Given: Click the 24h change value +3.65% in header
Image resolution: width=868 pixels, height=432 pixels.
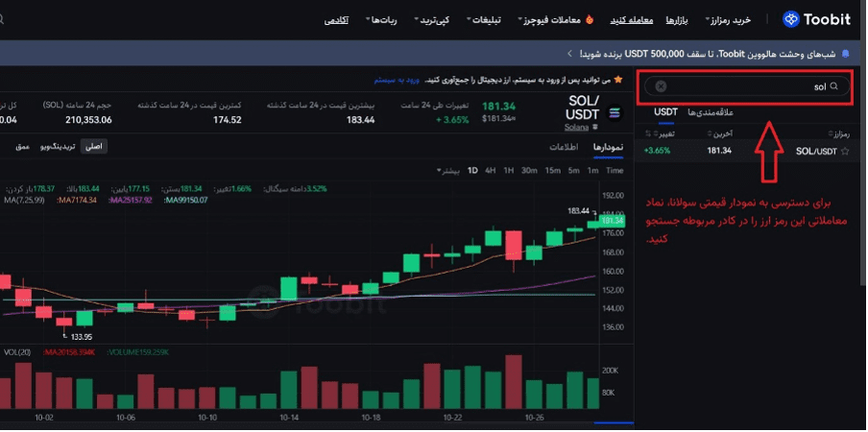Looking at the screenshot, I should (452, 119).
